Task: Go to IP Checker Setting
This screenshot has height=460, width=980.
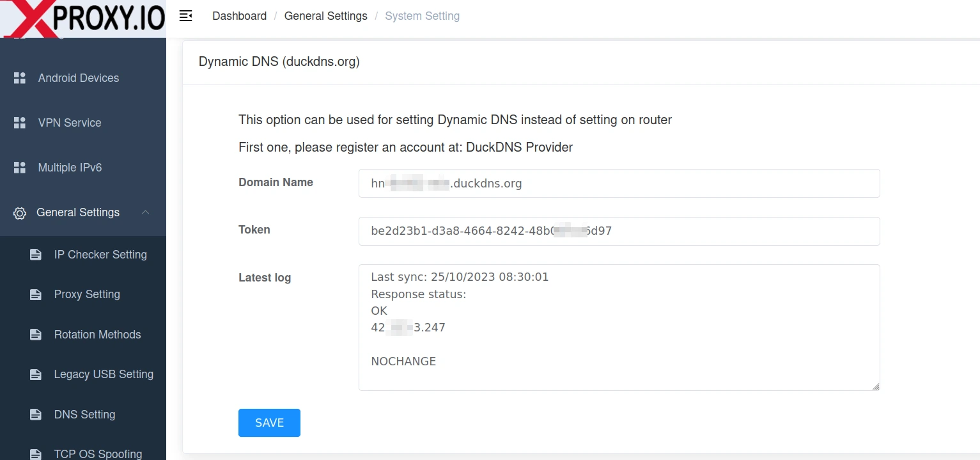Action: click(x=100, y=255)
